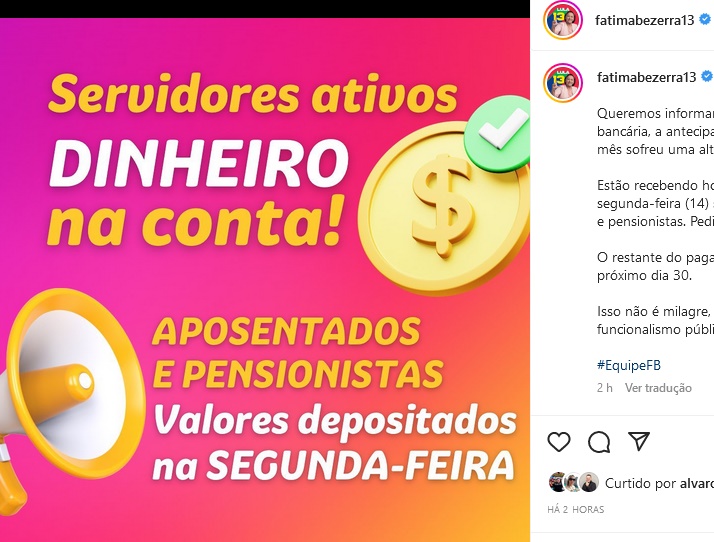Click the SEGUNDA-FEIRA text in image

[360, 465]
